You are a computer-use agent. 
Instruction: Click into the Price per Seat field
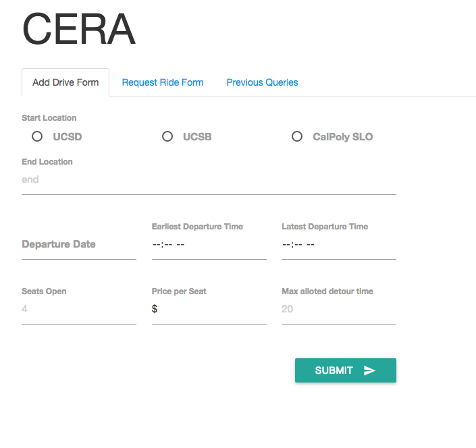(209, 309)
